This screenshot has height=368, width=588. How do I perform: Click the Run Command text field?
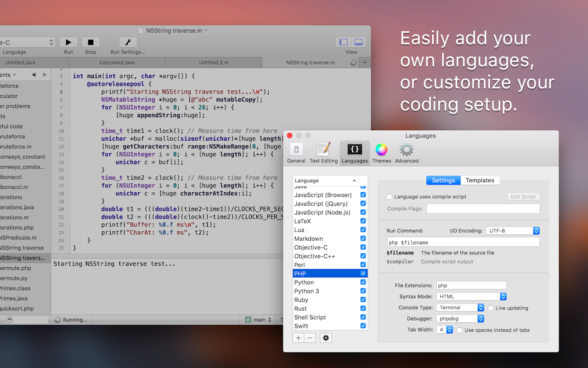pos(463,242)
